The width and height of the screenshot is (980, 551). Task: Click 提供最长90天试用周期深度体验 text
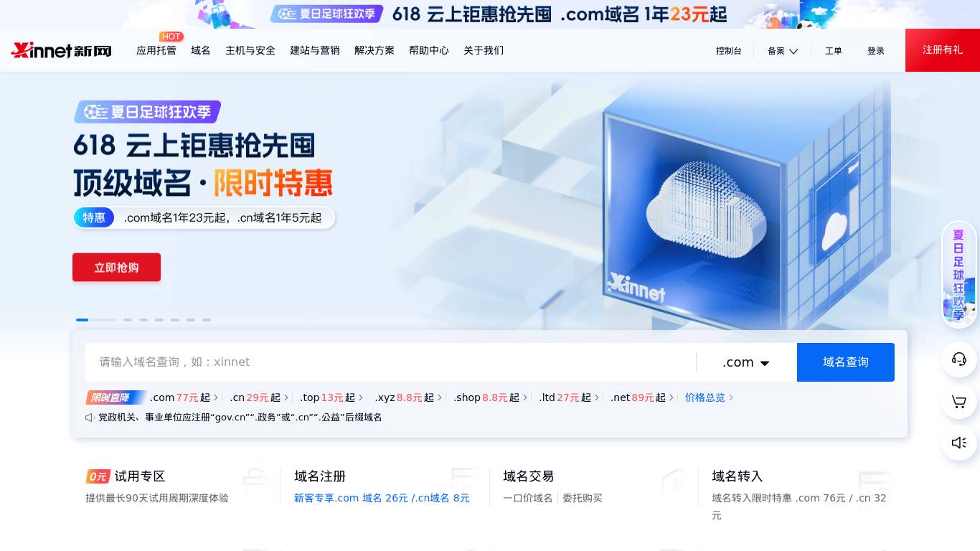coord(157,498)
